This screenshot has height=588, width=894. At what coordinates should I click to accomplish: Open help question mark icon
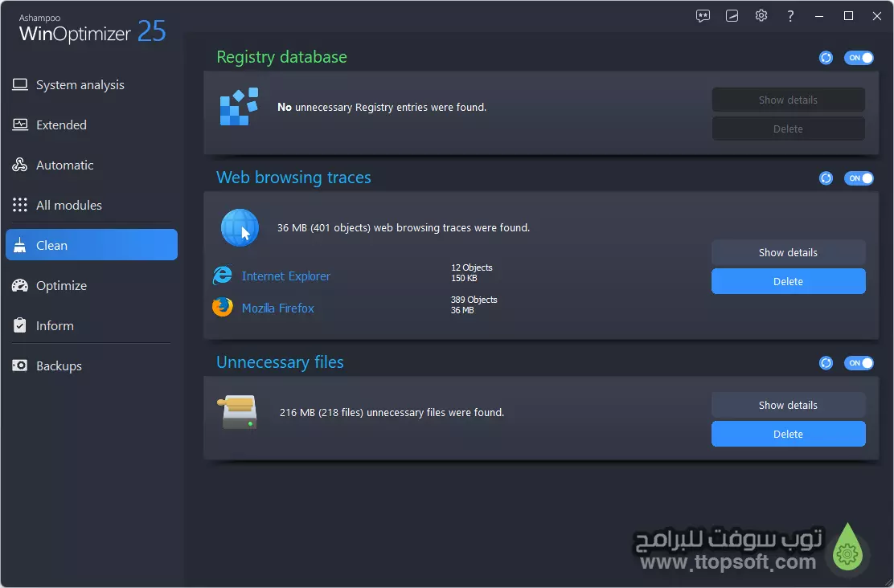pyautogui.click(x=790, y=16)
